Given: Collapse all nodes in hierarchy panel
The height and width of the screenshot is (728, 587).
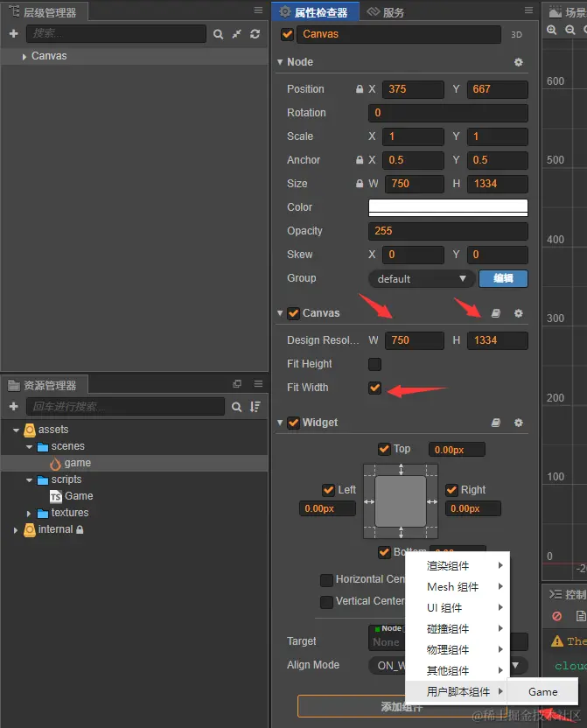Looking at the screenshot, I should [237, 34].
